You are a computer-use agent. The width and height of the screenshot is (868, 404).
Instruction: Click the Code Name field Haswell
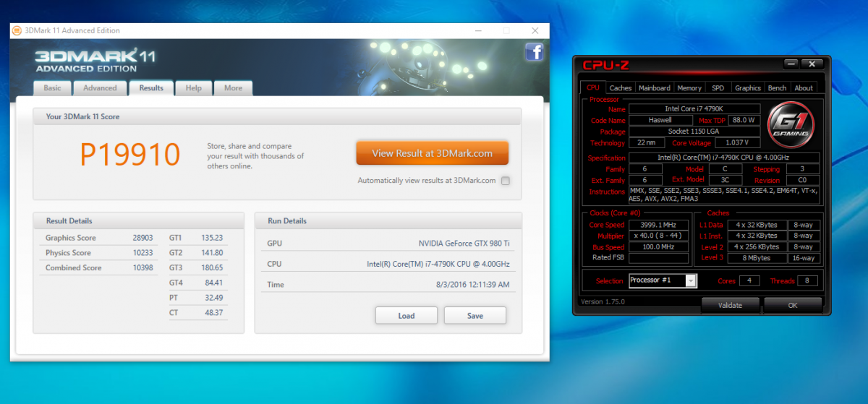click(661, 120)
